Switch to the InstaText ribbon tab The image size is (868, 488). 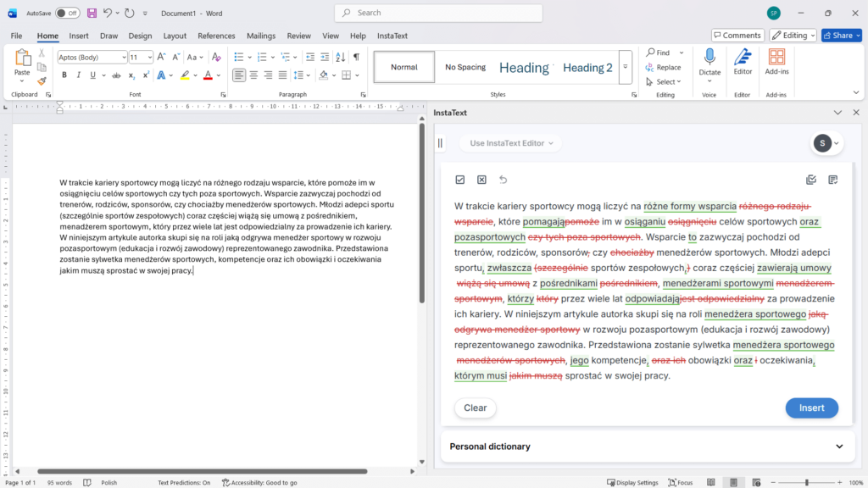(392, 36)
